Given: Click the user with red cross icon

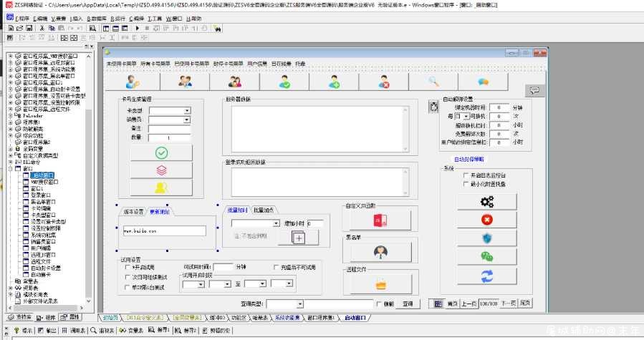Looking at the screenshot, I should pos(384,82).
